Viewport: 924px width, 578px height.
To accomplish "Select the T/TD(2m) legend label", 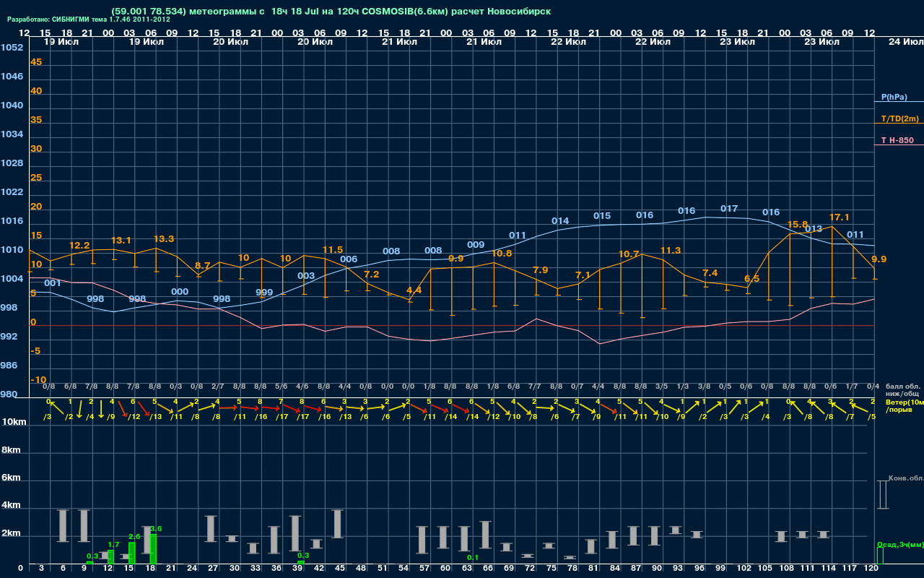I will pos(900,118).
